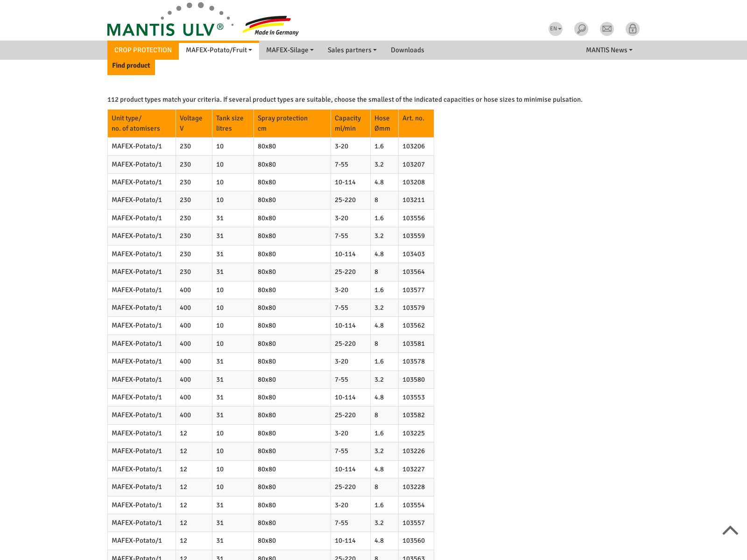747x560 pixels.
Task: Select article number 103580
Action: tap(414, 379)
